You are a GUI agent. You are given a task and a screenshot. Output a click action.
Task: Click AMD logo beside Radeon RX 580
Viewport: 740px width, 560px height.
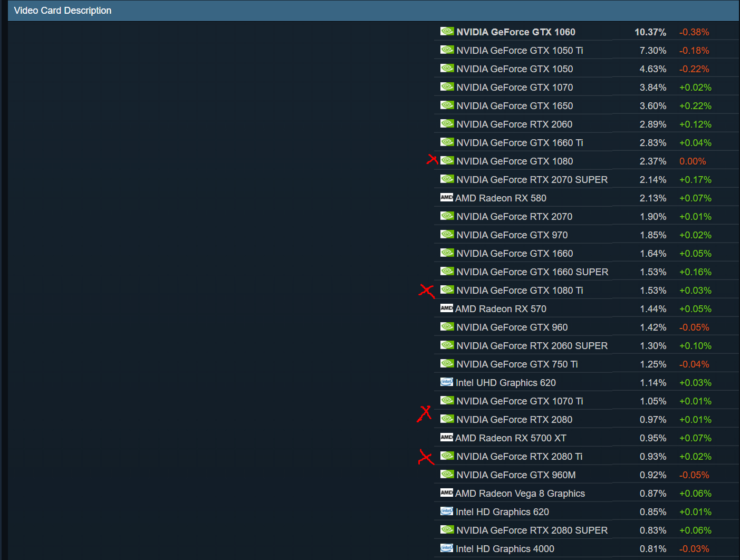pyautogui.click(x=447, y=197)
